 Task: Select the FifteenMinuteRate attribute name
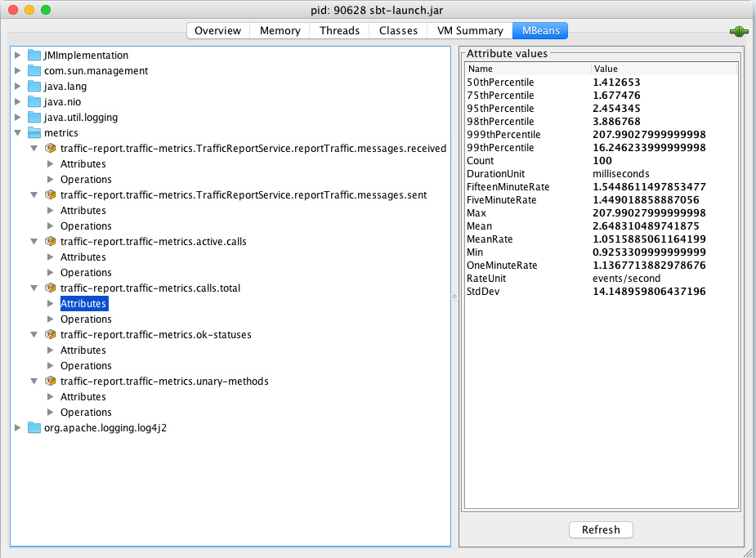(508, 186)
